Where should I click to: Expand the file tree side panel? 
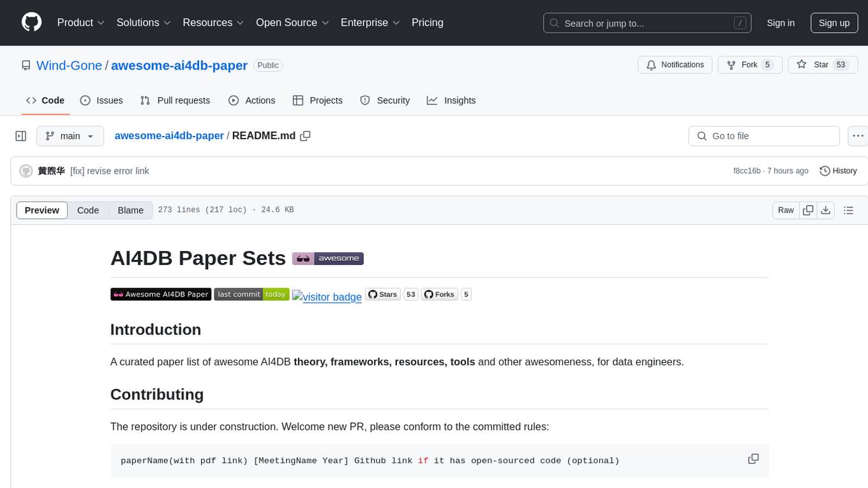point(20,136)
